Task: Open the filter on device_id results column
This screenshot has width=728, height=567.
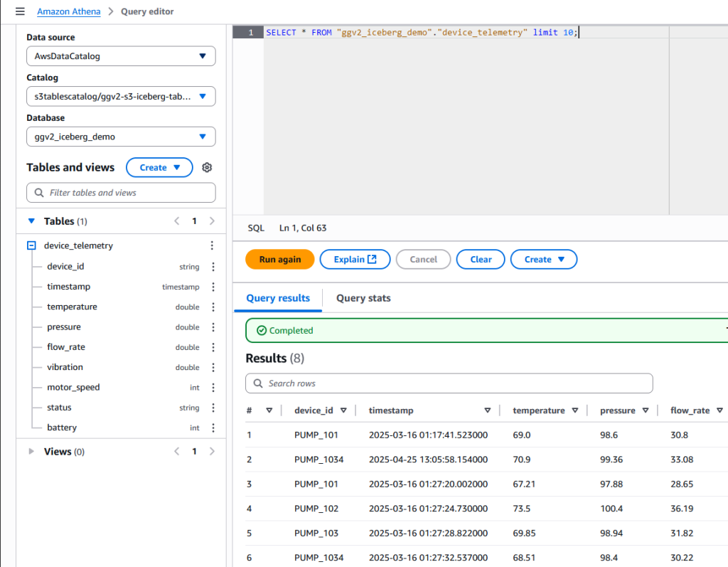Action: click(343, 410)
